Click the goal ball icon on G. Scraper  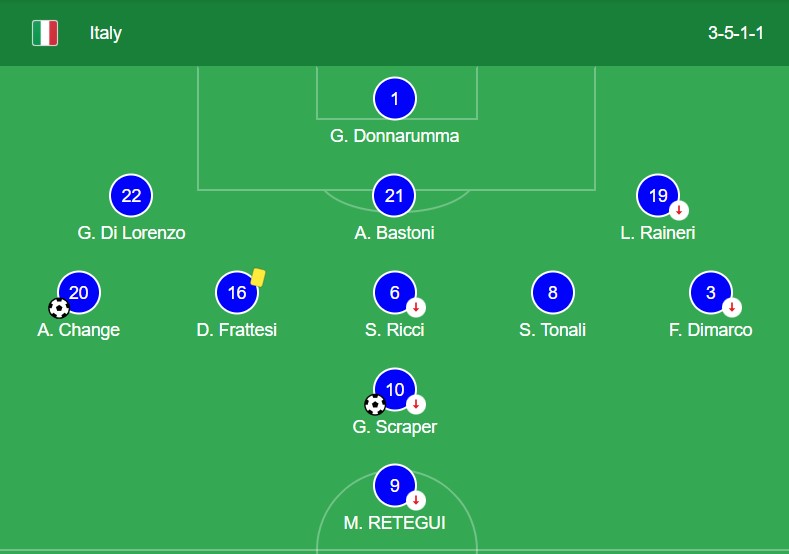coord(375,405)
